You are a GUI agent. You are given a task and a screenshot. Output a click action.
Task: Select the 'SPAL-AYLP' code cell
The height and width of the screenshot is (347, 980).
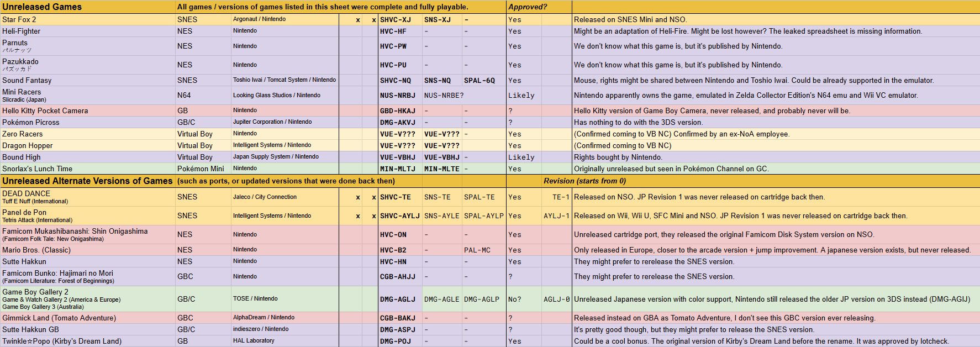(484, 215)
